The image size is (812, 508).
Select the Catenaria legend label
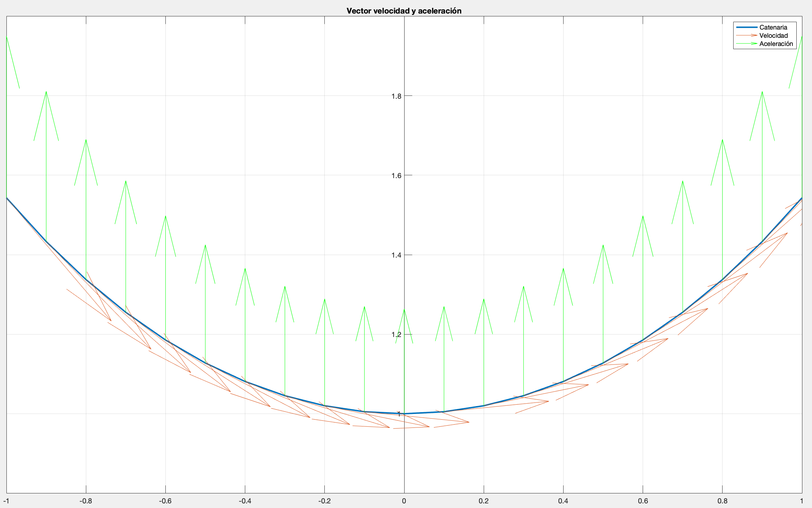pos(773,27)
